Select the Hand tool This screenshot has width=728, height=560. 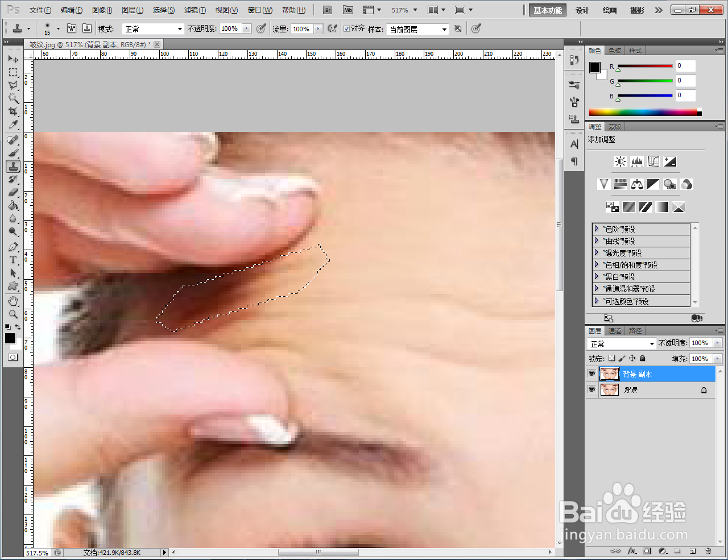[x=13, y=301]
